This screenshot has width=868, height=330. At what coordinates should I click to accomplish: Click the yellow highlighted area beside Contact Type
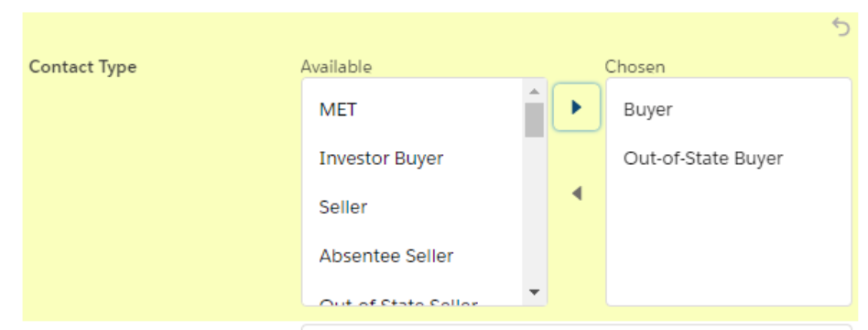[160, 194]
